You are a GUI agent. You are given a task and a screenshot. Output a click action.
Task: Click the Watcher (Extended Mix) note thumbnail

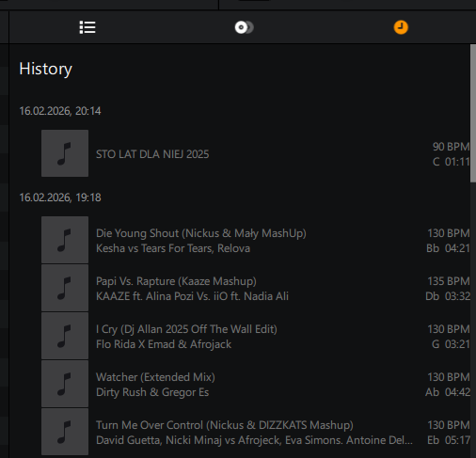coord(65,384)
